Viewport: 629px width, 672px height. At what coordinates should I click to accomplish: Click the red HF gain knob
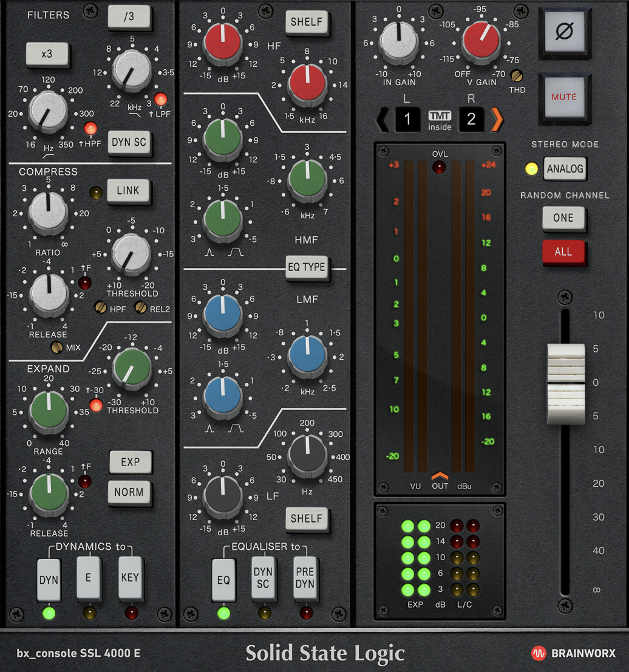(222, 42)
